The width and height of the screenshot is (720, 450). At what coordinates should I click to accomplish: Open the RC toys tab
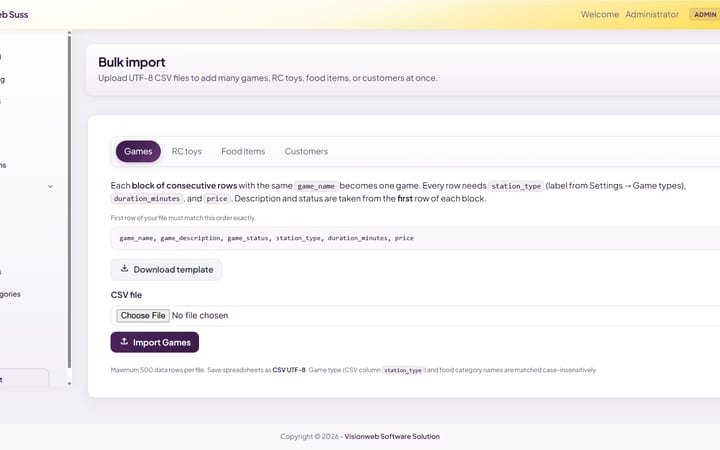(186, 152)
